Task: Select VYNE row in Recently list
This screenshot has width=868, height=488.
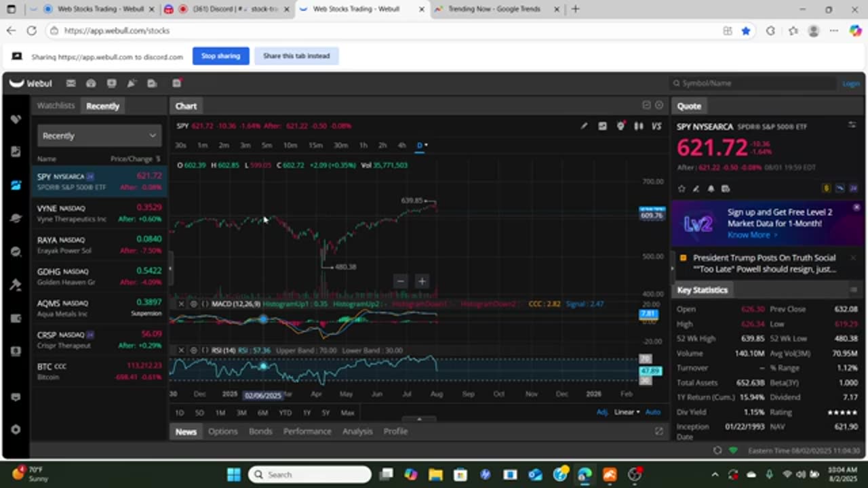Action: click(99, 213)
